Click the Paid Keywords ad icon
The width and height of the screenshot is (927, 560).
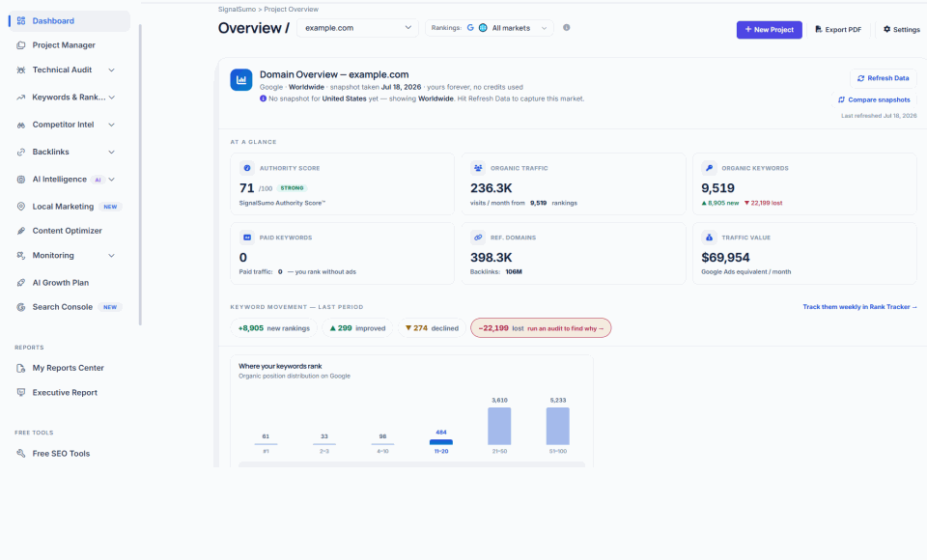click(247, 238)
